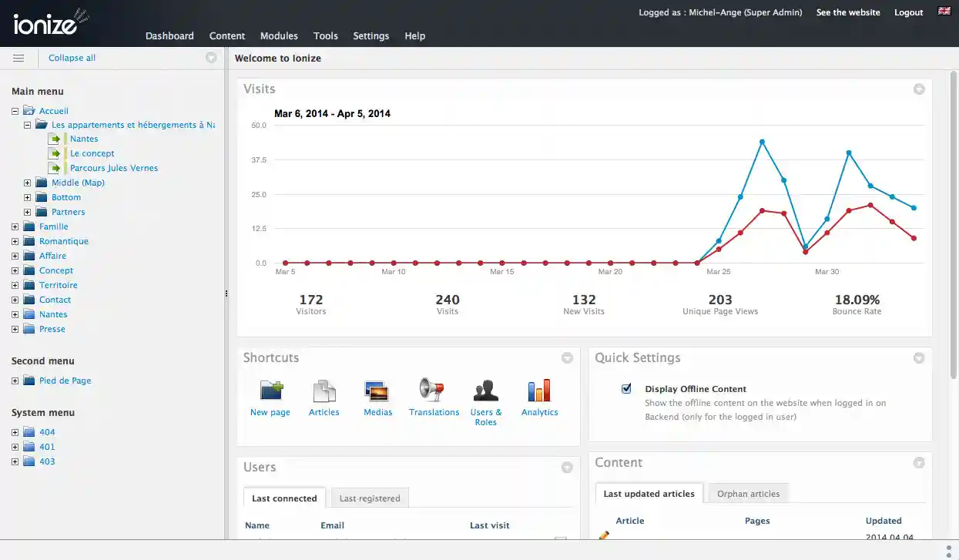Switch to the Orphan articles tab
959x560 pixels.
(x=748, y=494)
